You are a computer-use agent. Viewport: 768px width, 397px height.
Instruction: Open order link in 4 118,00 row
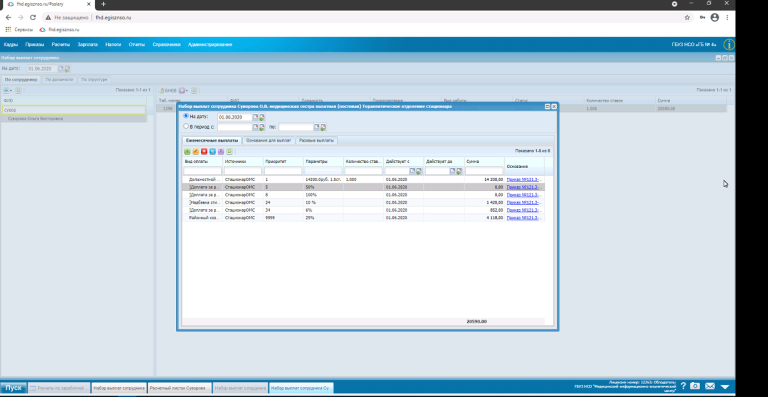(x=523, y=217)
